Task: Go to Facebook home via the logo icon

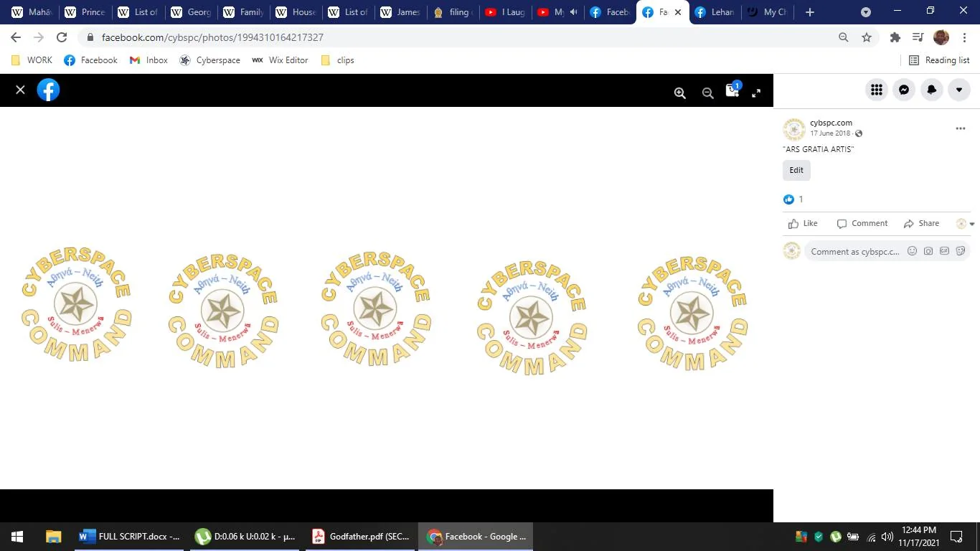Action: 48,90
